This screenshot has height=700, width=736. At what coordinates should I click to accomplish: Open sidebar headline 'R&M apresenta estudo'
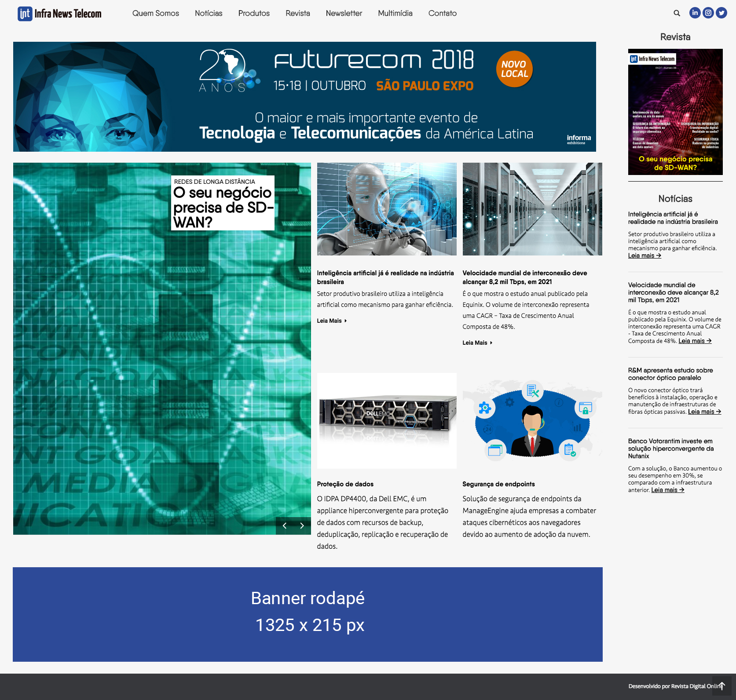(671, 374)
